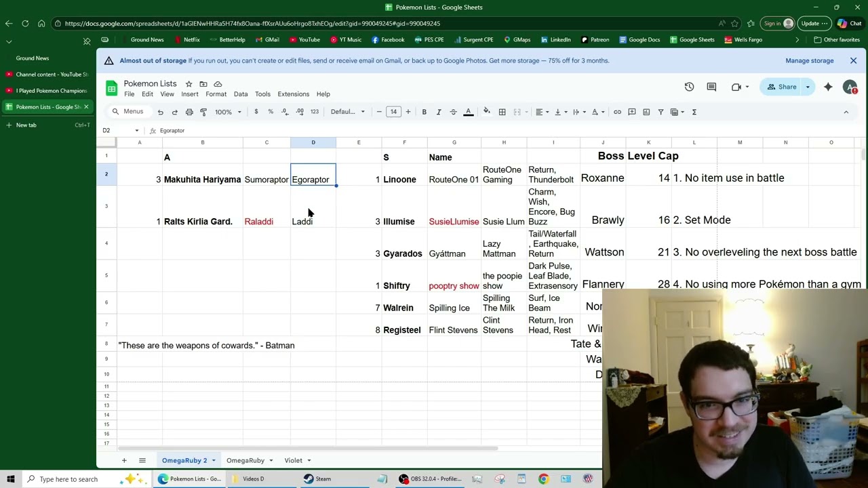Print the spreadsheet via printer icon
This screenshot has width=868, height=488.
[x=189, y=112]
